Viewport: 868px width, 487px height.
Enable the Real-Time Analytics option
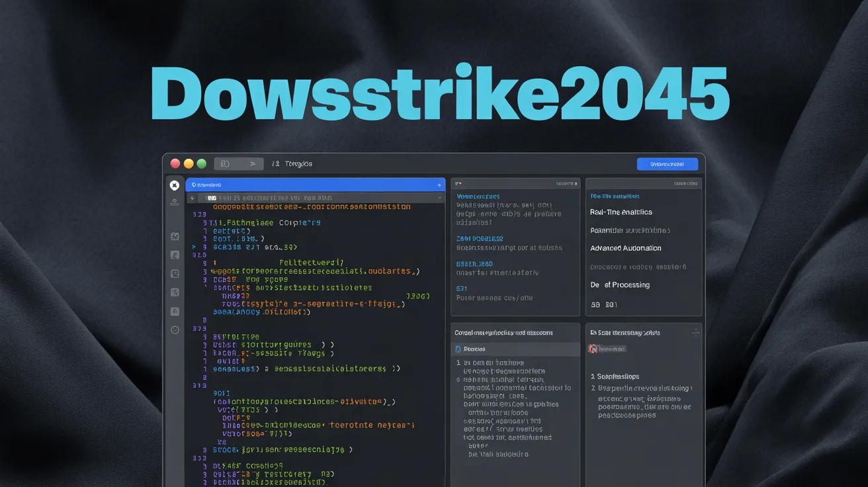point(622,212)
